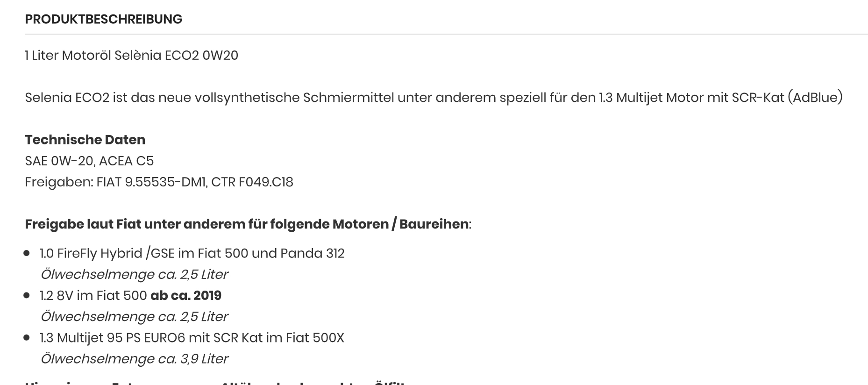This screenshot has height=385, width=868.
Task: Click the "ACEA C5" specification text
Action: tap(126, 161)
